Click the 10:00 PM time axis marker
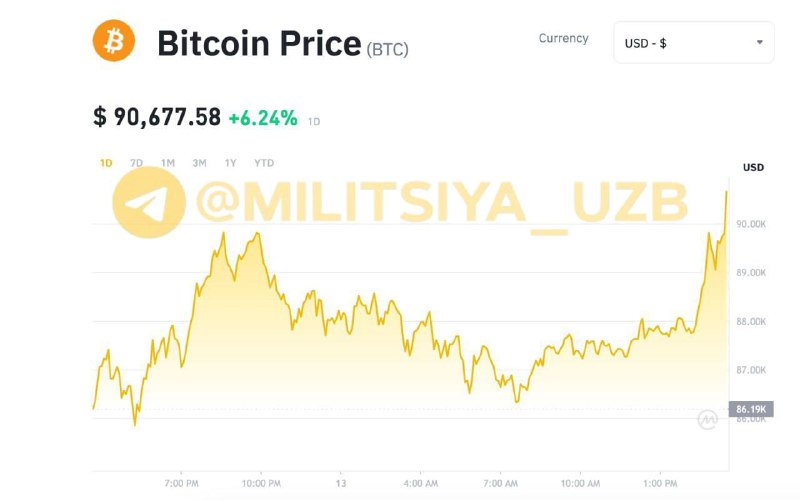This screenshot has height=500, width=800. click(x=261, y=483)
